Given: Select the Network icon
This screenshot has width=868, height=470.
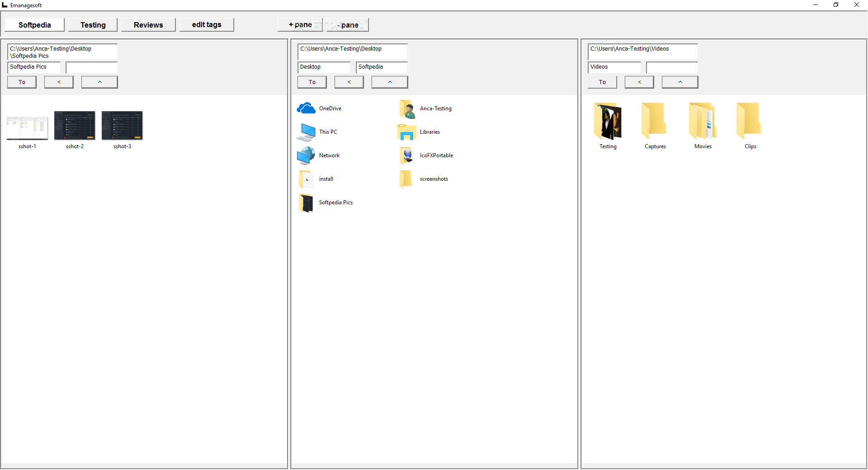Looking at the screenshot, I should pos(306,155).
